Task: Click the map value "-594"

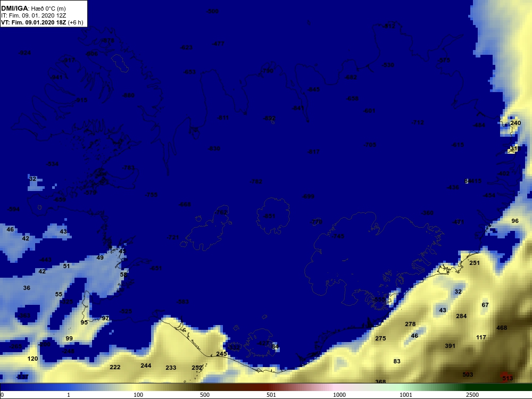Action: coord(13,209)
